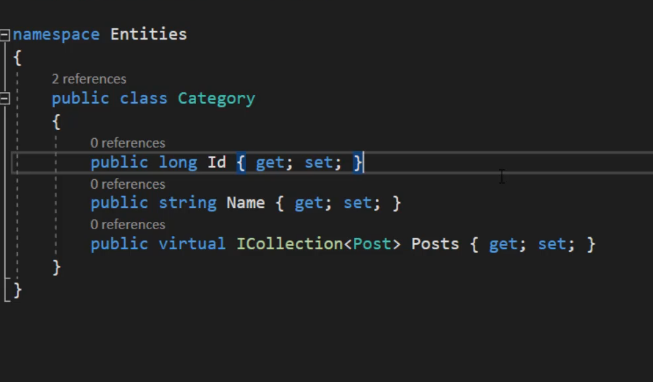Click the ICollection type name
The image size is (653, 382).
(289, 244)
